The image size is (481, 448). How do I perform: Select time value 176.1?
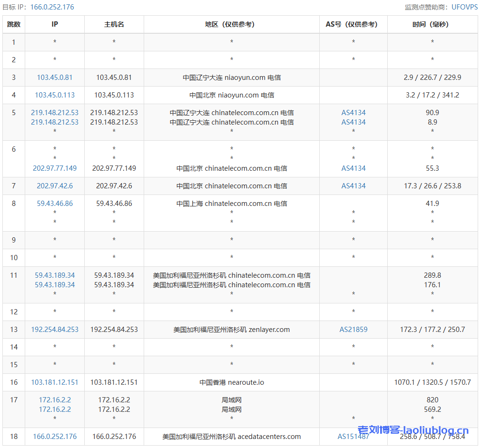(x=432, y=285)
